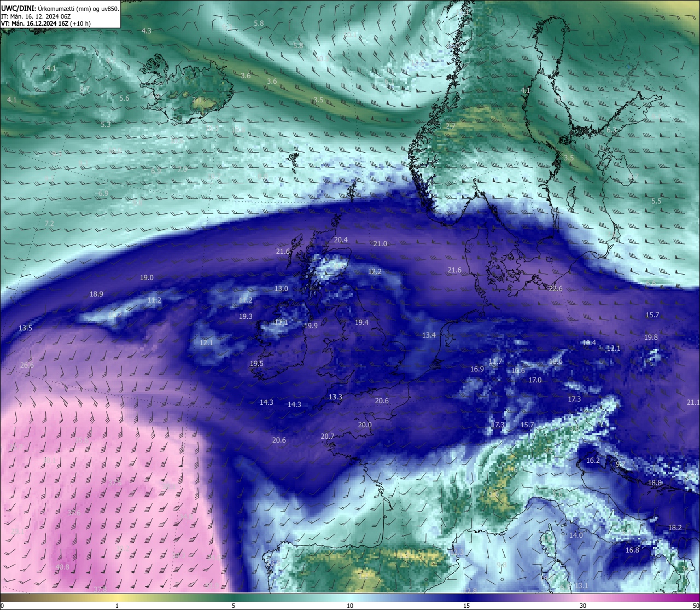Click the 16.8 value label
700x610 pixels.
pyautogui.click(x=632, y=550)
